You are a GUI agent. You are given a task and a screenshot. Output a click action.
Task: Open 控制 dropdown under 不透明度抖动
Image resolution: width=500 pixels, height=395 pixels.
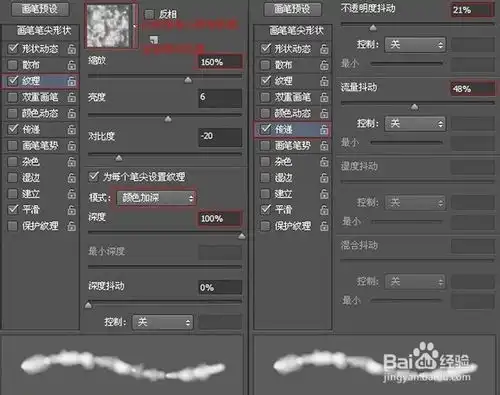tap(415, 44)
